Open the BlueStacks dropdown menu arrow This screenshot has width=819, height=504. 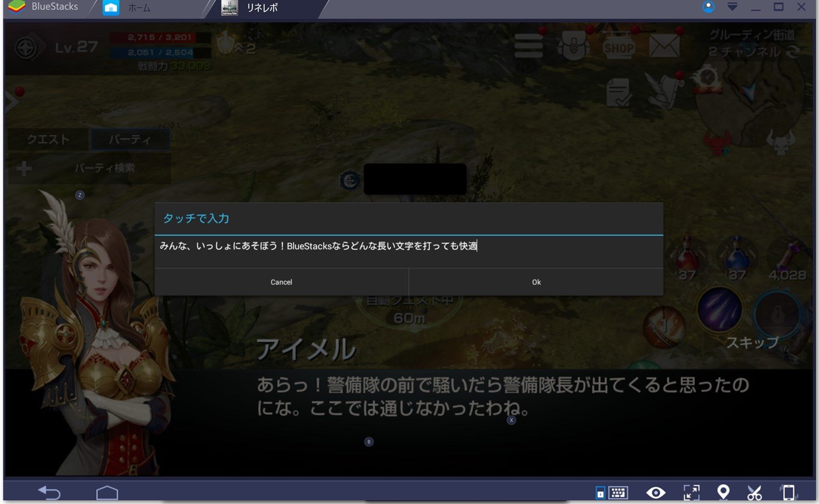[732, 7]
